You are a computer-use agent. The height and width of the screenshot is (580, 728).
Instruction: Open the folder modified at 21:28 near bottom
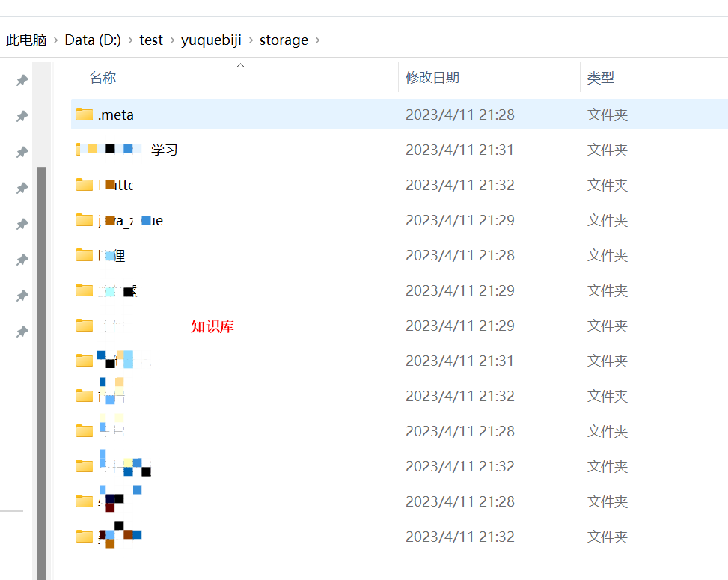pos(112,501)
